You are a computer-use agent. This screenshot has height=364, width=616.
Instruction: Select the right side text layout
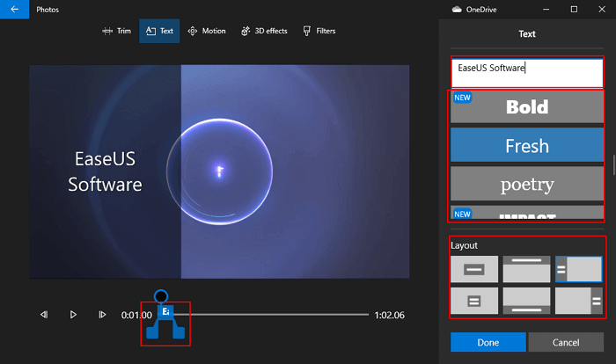click(578, 302)
